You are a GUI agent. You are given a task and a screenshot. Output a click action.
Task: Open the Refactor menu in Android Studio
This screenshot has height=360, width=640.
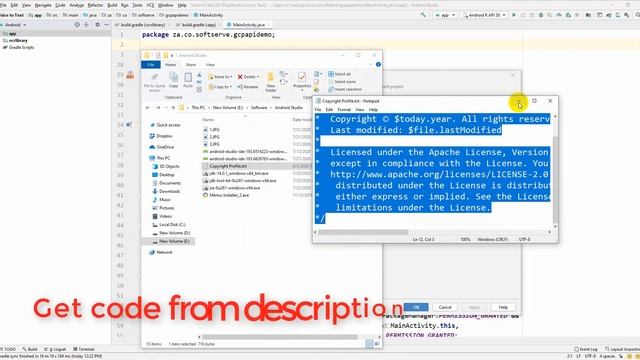tap(96, 5)
